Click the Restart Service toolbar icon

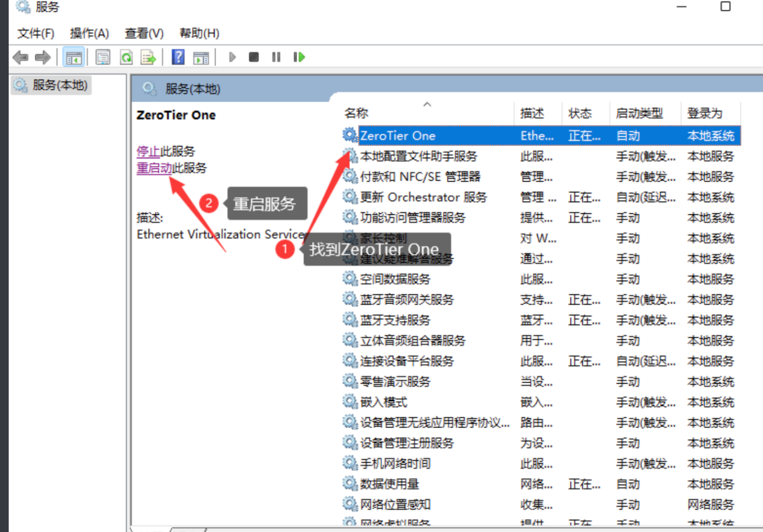tap(299, 57)
